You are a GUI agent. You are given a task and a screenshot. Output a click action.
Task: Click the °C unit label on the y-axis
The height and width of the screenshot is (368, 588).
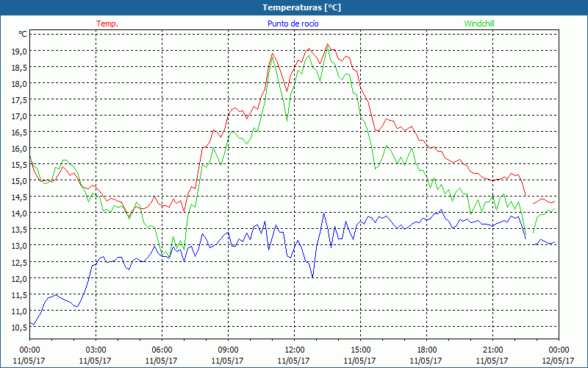23,34
